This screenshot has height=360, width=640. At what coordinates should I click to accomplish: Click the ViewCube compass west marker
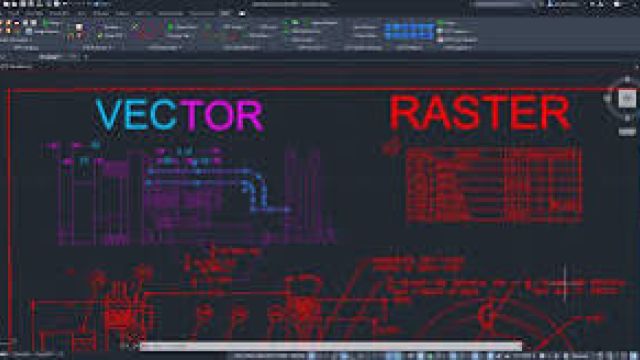tap(607, 98)
